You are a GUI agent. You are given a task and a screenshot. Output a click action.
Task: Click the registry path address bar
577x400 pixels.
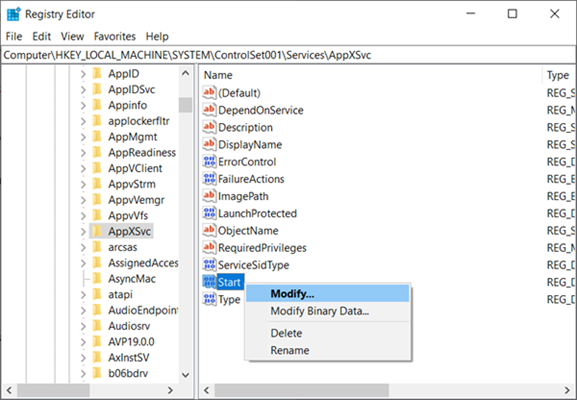(288, 55)
